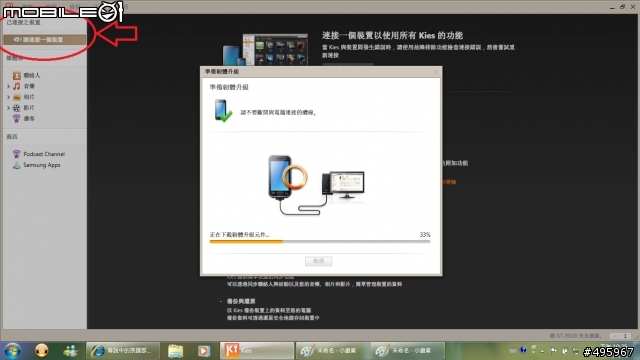640x360 pixels.
Task: Click the status bar button labeled 1
Action: [620, 336]
